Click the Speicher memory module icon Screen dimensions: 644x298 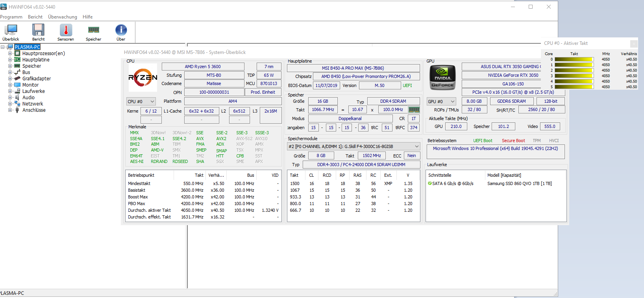click(x=94, y=30)
